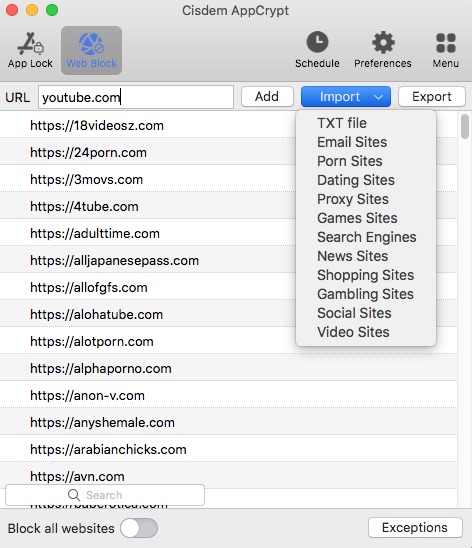This screenshot has width=472, height=548.
Task: Select Search Engines import option
Action: [x=366, y=237]
